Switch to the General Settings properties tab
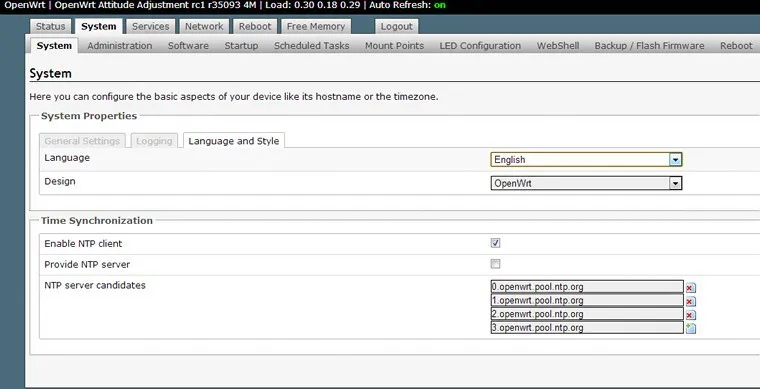The width and height of the screenshot is (760, 389). 82,141
